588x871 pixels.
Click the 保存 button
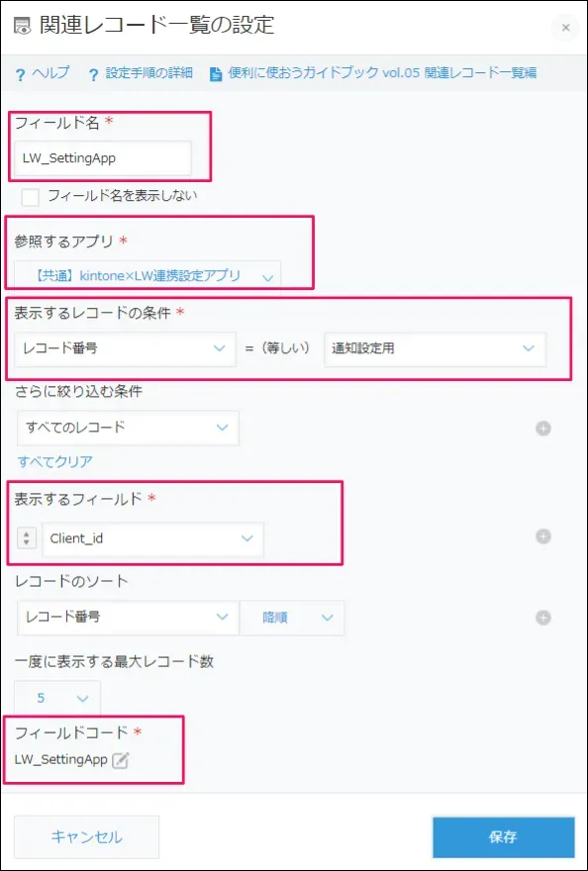[504, 837]
